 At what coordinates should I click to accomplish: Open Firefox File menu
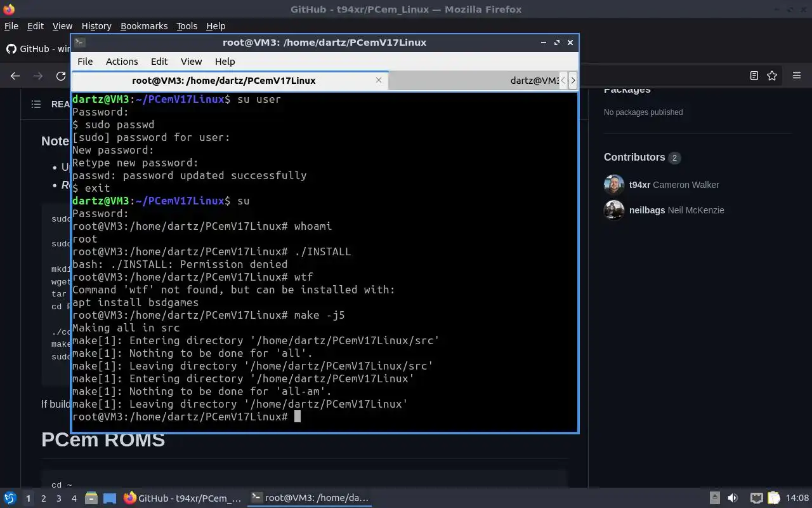pyautogui.click(x=11, y=26)
